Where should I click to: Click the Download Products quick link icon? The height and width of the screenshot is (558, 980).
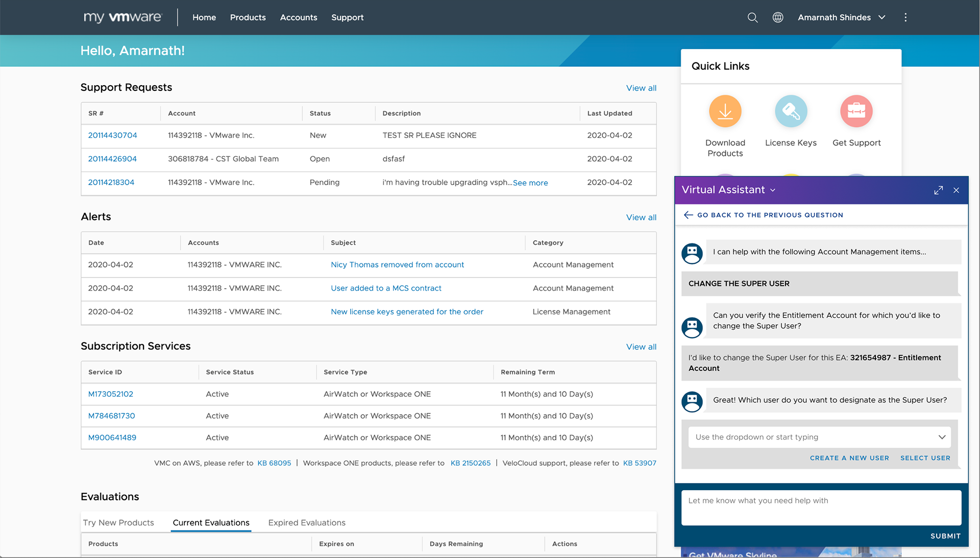tap(725, 111)
